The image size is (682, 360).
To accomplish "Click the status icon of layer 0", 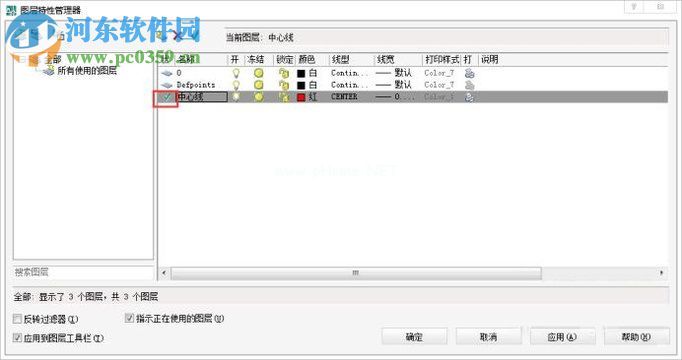I will [167, 73].
